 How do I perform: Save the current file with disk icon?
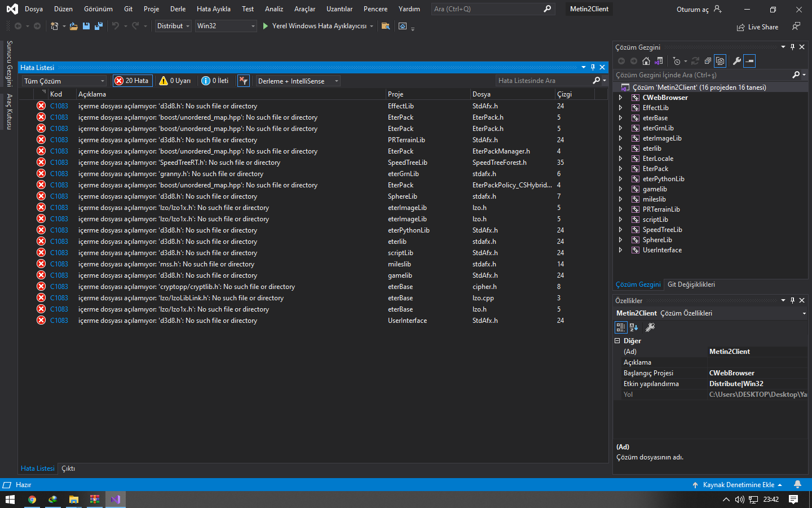click(86, 26)
